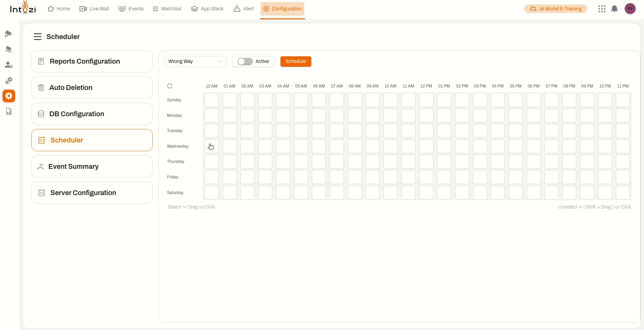Enable the Active toggle switch
The width and height of the screenshot is (644, 330).
coord(245,62)
